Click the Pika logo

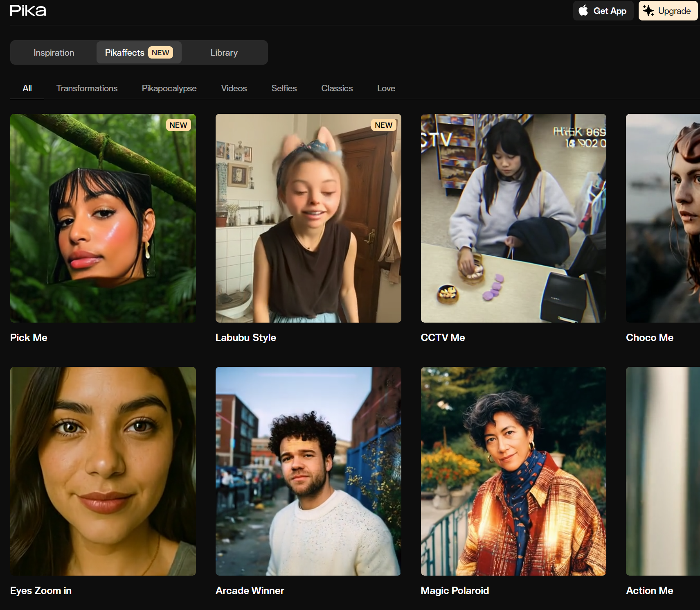28,11
